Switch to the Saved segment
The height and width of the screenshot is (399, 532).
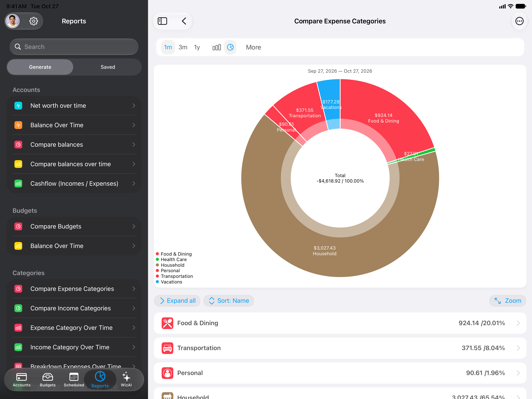point(108,67)
